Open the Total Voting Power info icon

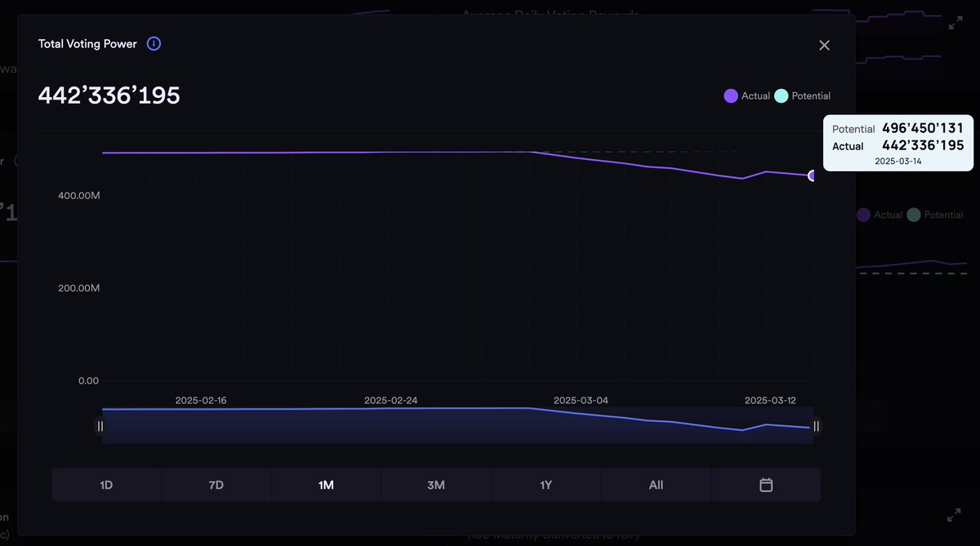[x=154, y=43]
